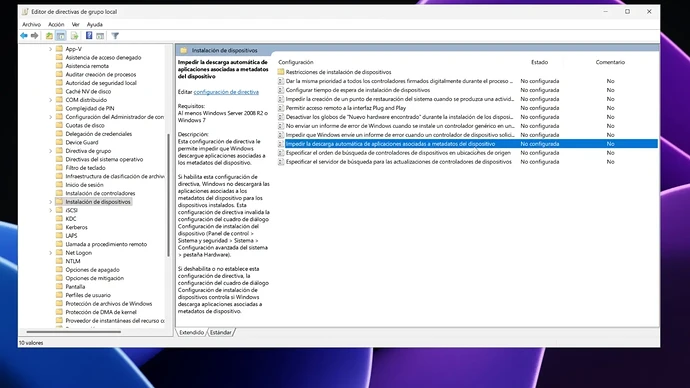Select Cuotas de disco tree item
Viewport: 690px width, 388px height.
[85, 125]
